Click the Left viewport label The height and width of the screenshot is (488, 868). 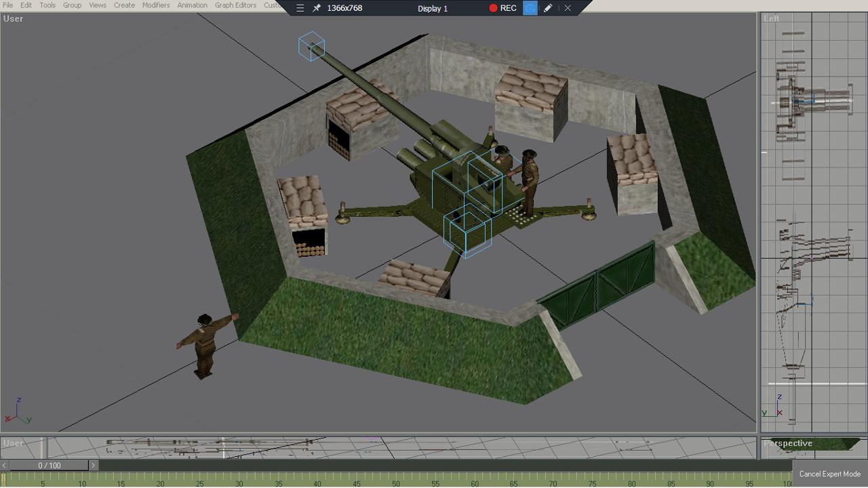tap(772, 18)
